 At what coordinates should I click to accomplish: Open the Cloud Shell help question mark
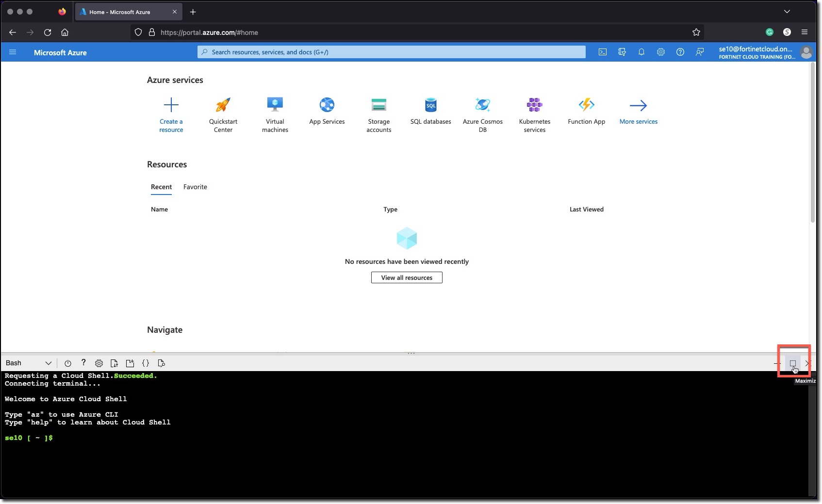[x=83, y=362]
